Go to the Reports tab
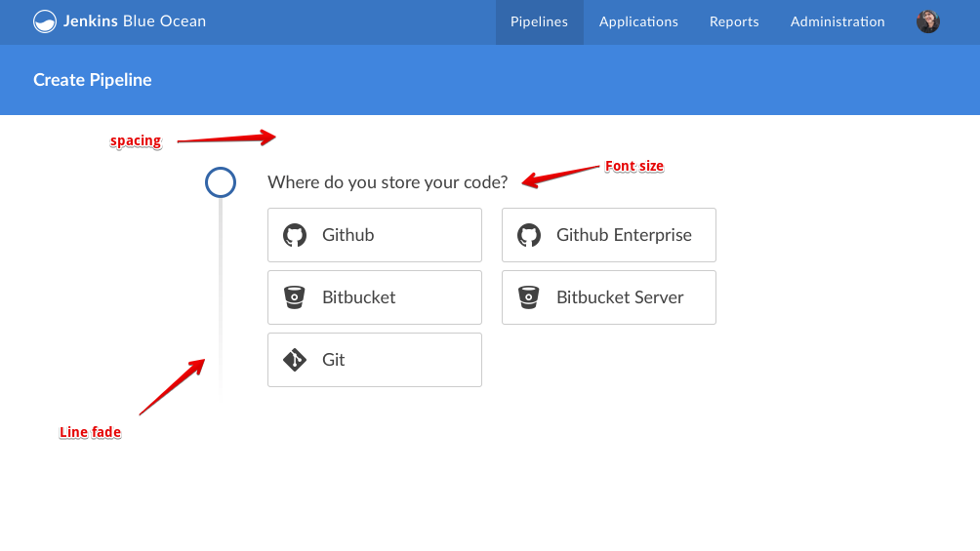The height and width of the screenshot is (551, 980). [x=734, y=21]
